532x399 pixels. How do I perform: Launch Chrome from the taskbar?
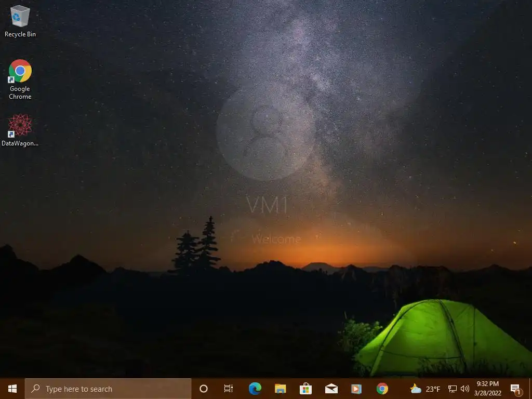[x=382, y=389]
